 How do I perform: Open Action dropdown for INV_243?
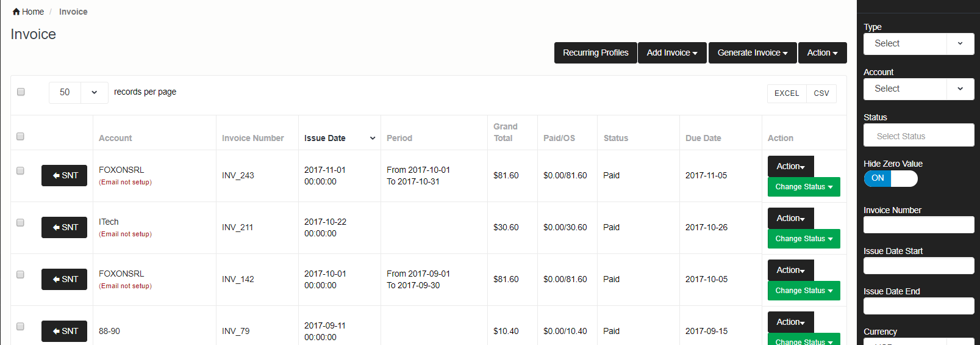pyautogui.click(x=790, y=166)
